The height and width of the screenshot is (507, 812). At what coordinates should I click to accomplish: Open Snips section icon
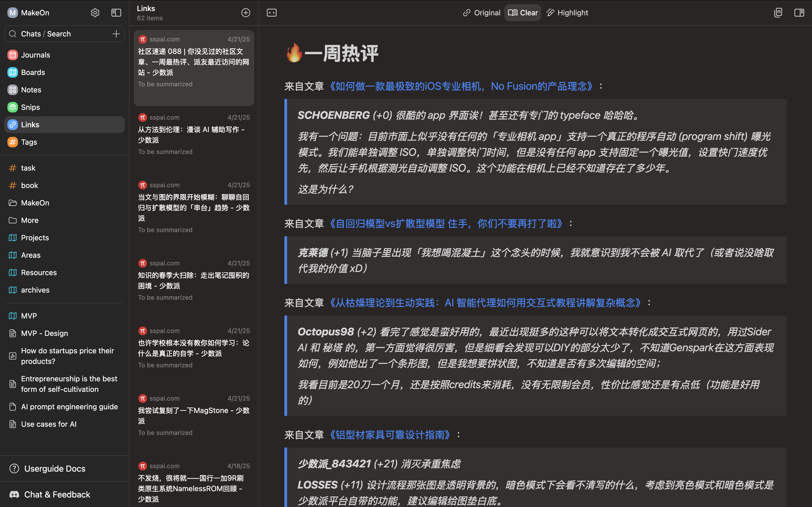click(13, 107)
